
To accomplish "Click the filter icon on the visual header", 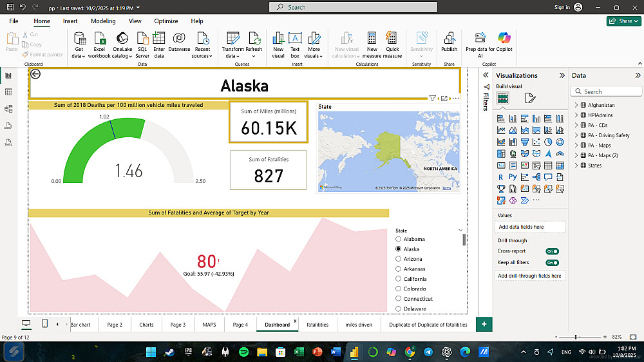I will click(433, 98).
